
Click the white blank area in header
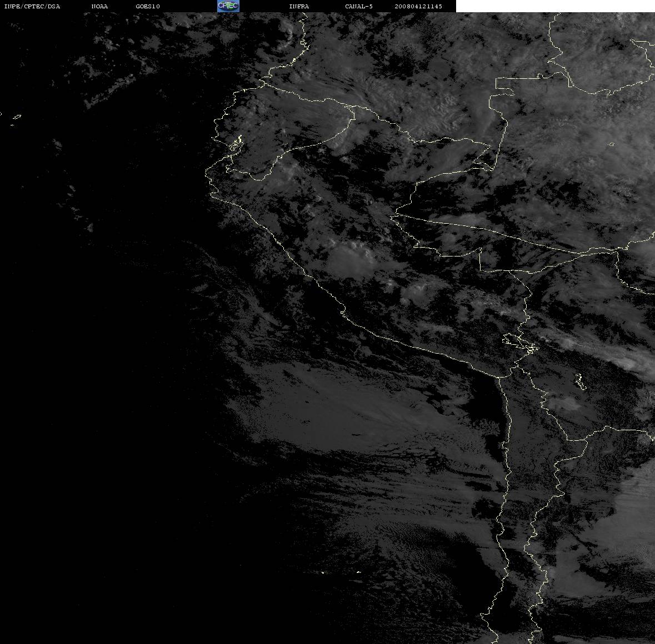[555, 6]
